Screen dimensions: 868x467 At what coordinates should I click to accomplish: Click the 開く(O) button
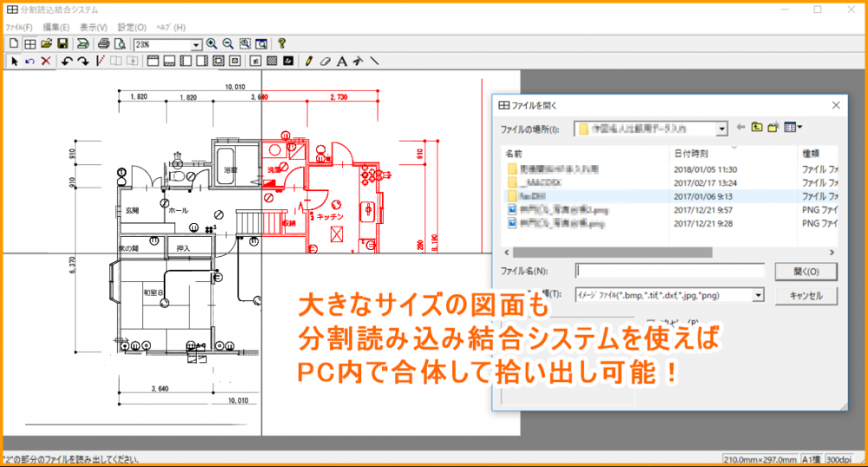tap(806, 272)
